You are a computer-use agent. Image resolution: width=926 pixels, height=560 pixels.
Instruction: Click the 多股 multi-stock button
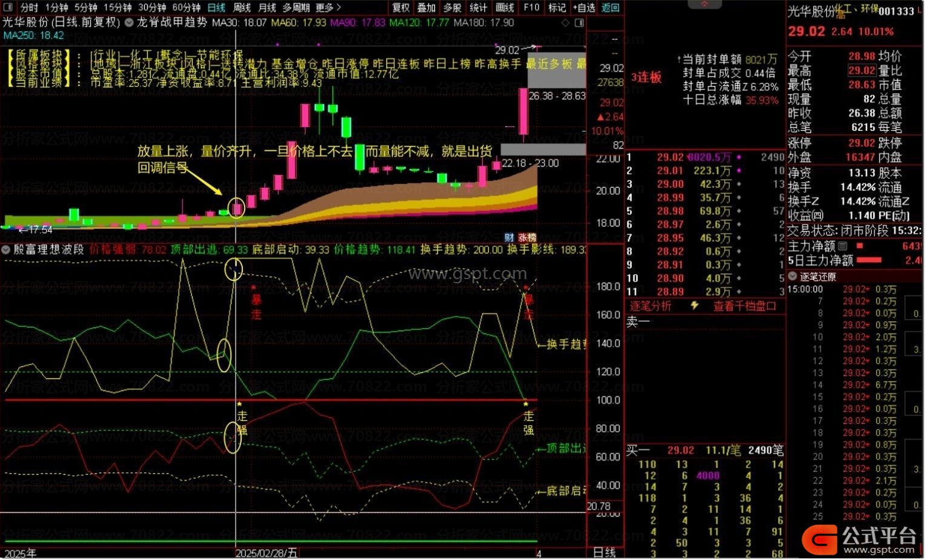coord(452,7)
